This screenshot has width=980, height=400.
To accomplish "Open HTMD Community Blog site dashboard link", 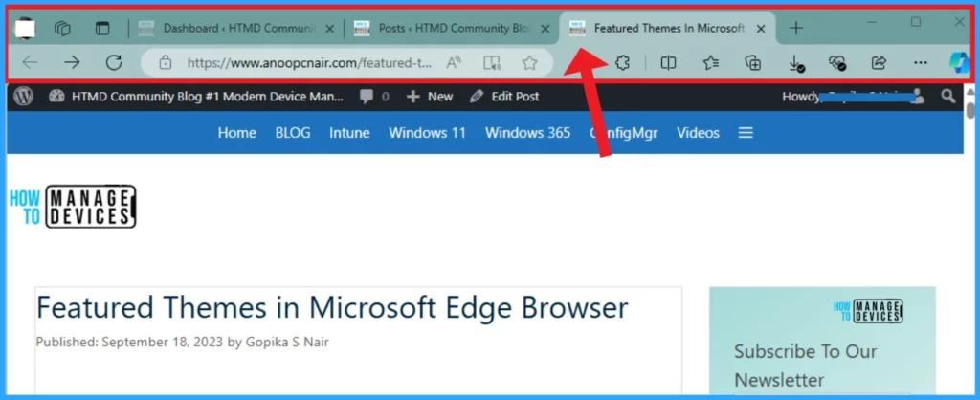I will point(196,97).
